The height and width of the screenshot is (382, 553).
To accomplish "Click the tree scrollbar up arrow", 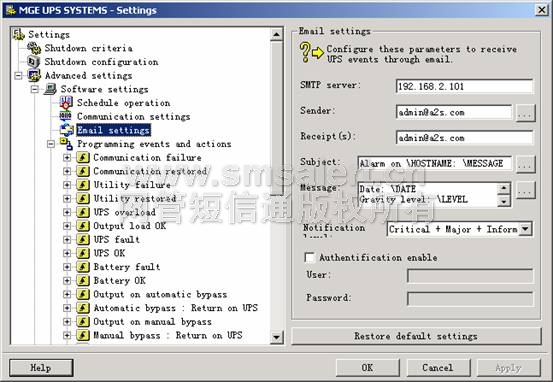I will click(277, 35).
